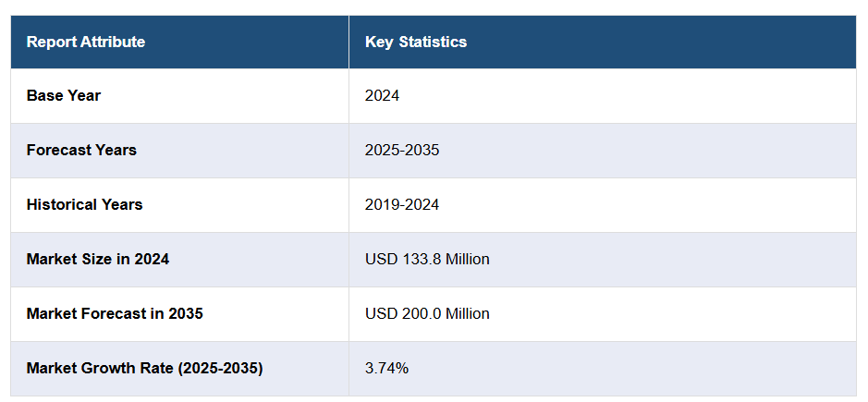Select the Market Forecast in 2035 label

coord(115,313)
